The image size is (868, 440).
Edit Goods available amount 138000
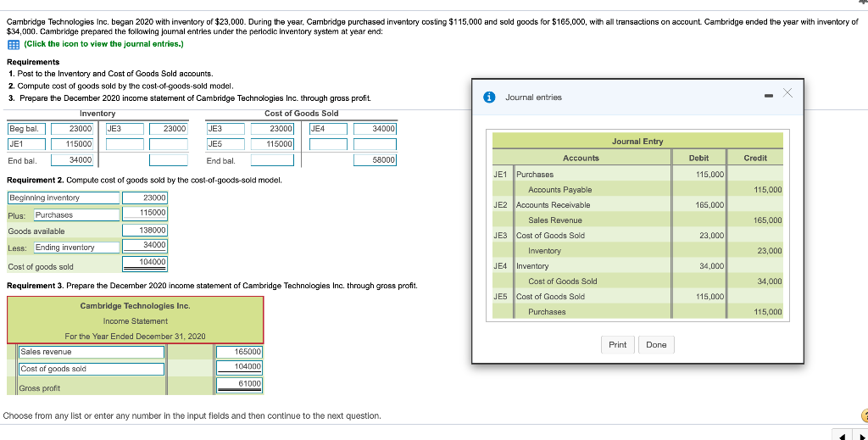point(144,231)
